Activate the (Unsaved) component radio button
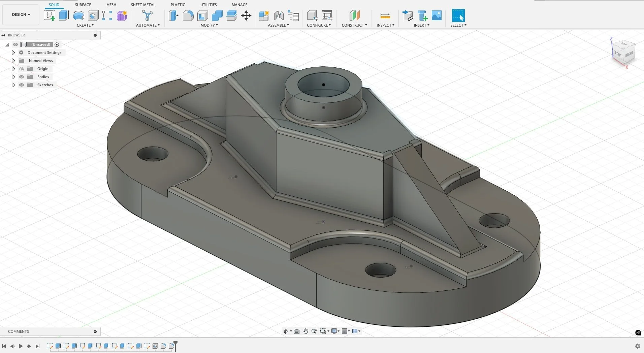 coord(57,44)
